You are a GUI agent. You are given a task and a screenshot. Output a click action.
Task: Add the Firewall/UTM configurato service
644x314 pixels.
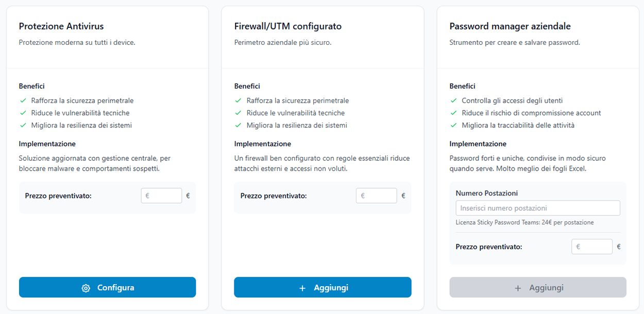pos(323,288)
